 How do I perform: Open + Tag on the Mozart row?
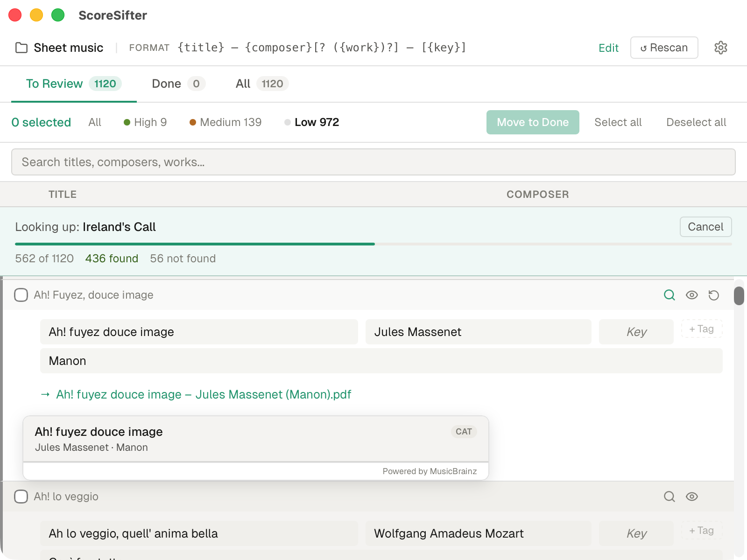[701, 531]
